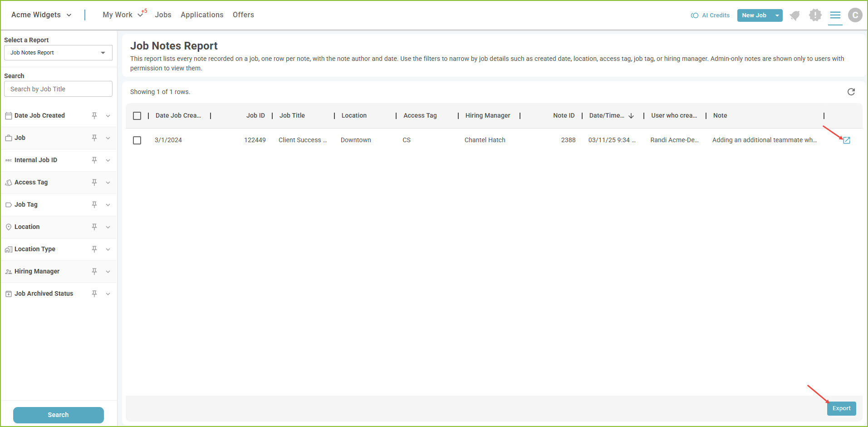Go to the Applications tab
868x427 pixels.
tap(202, 15)
